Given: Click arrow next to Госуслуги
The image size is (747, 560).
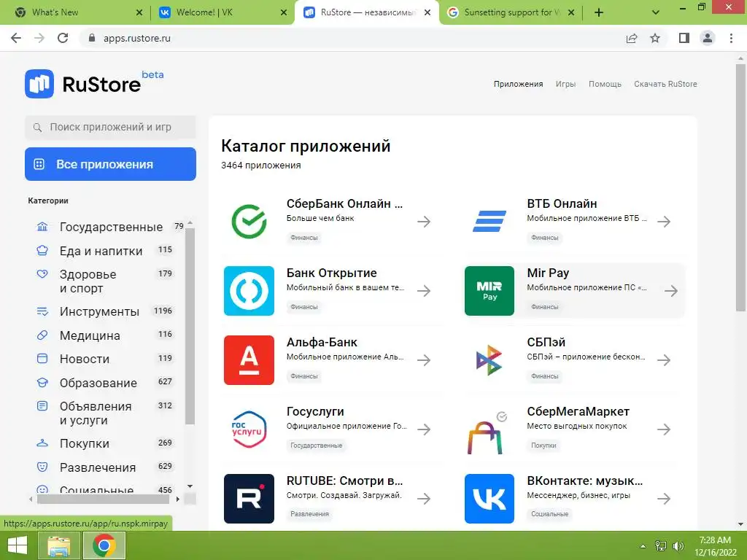Looking at the screenshot, I should [x=424, y=429].
